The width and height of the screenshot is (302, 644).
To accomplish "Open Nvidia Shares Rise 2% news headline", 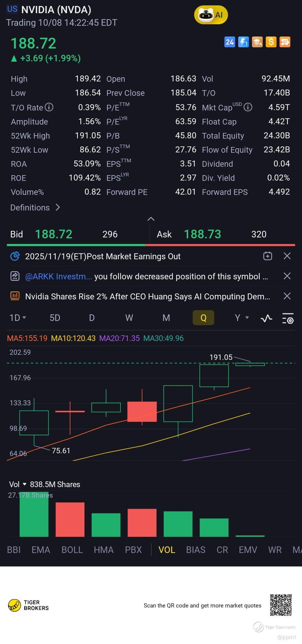I will (148, 296).
